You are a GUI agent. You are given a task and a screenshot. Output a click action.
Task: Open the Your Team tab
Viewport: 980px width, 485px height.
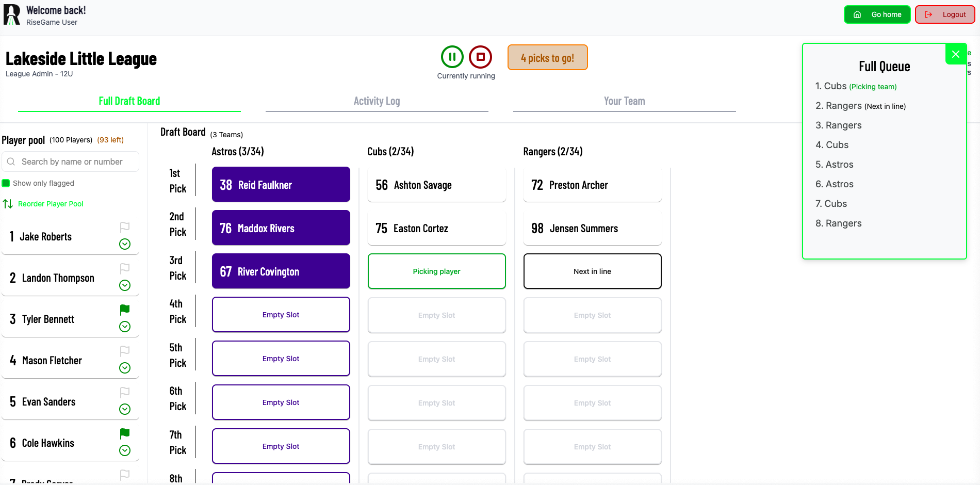pos(624,101)
